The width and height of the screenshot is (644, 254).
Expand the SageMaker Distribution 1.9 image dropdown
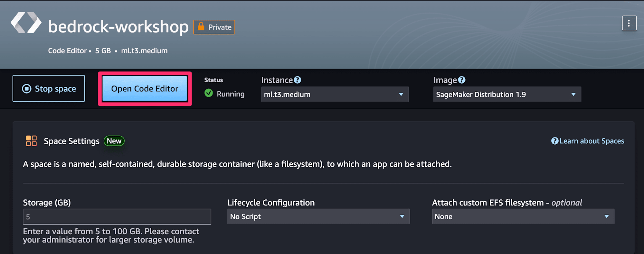(507, 94)
